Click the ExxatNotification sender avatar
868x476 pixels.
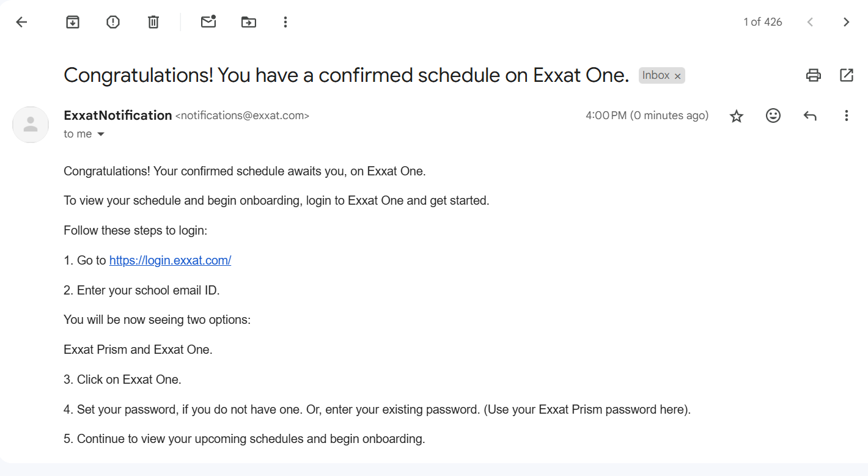click(31, 125)
